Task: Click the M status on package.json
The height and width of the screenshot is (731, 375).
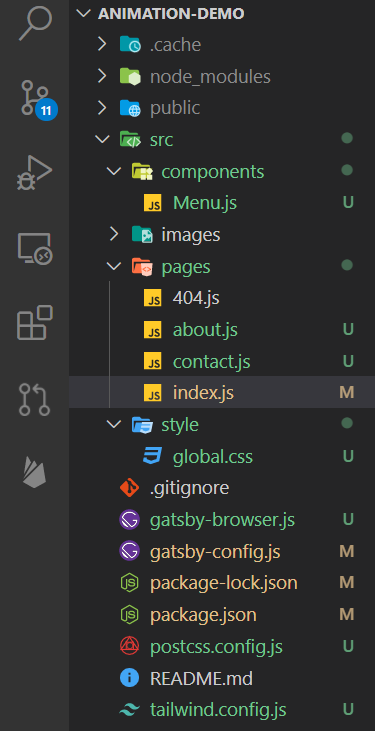Action: 347,614
